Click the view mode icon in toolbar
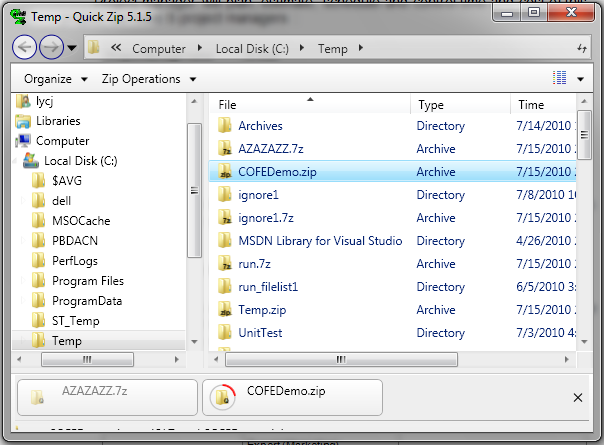The height and width of the screenshot is (445, 604). point(560,79)
